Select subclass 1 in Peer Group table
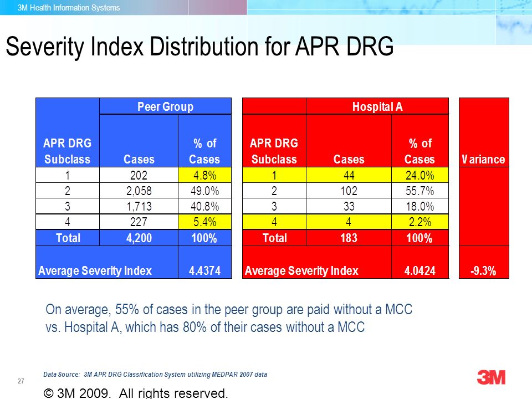 pos(68,175)
